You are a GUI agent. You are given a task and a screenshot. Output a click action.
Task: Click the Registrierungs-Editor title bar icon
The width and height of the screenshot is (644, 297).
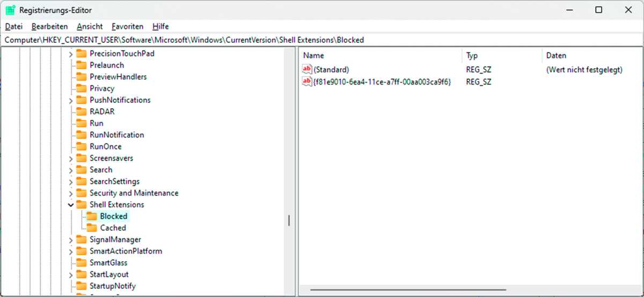pyautogui.click(x=10, y=10)
